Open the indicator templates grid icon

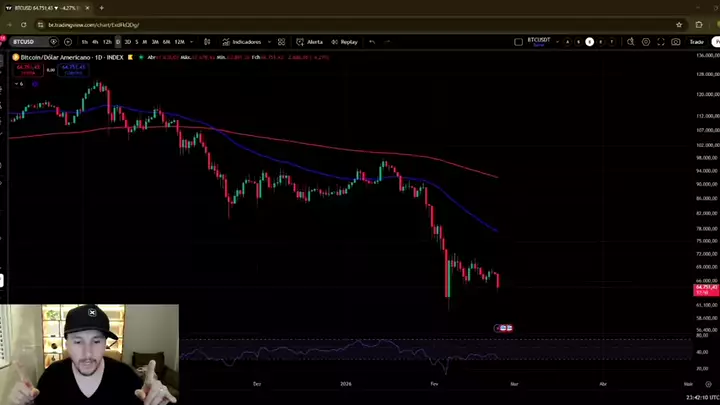point(281,42)
